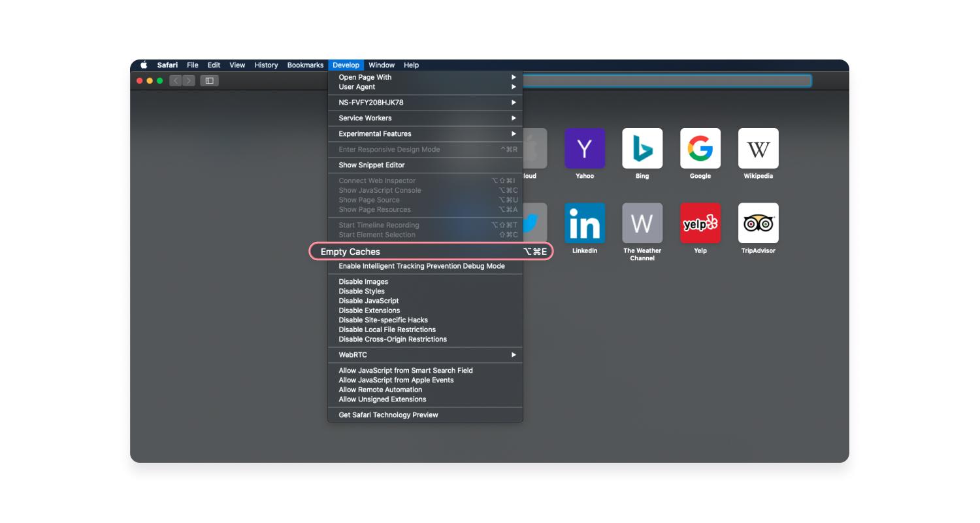Open the Google favorite tile
The height and width of the screenshot is (523, 980).
coord(700,148)
